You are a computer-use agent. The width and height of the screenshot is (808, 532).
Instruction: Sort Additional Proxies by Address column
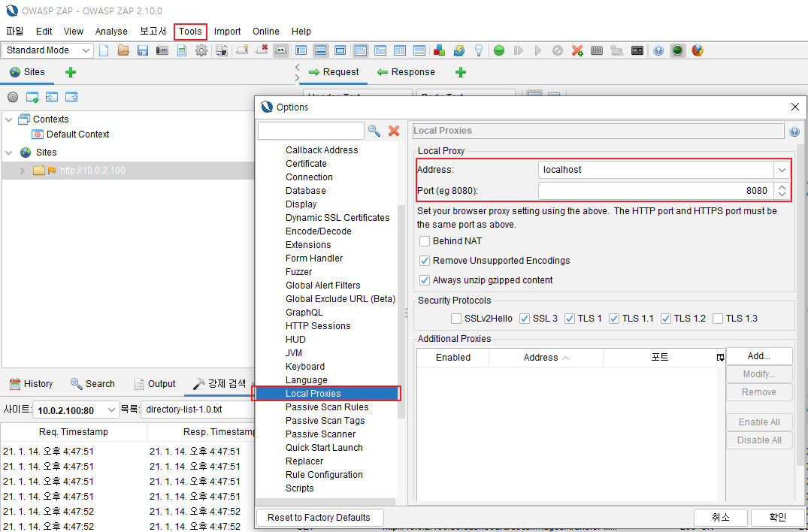pos(546,358)
